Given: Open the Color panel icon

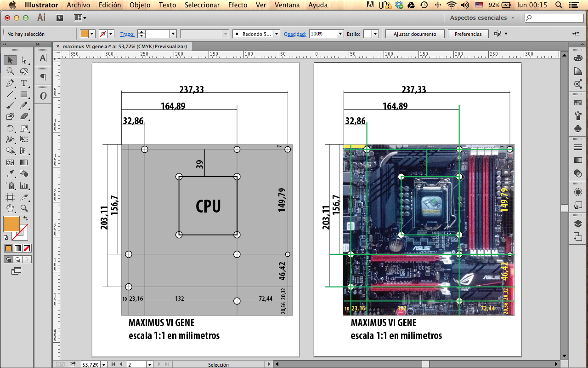Looking at the screenshot, I should (578, 58).
